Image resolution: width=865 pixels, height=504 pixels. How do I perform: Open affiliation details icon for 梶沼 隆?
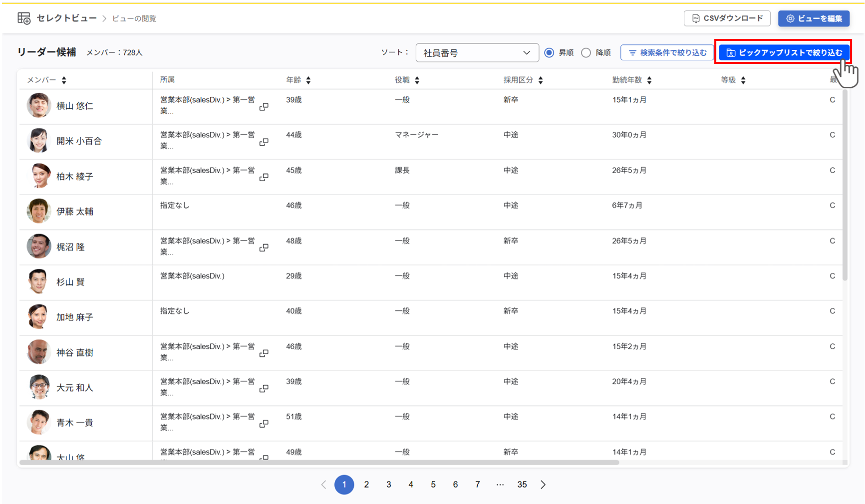[x=264, y=248]
